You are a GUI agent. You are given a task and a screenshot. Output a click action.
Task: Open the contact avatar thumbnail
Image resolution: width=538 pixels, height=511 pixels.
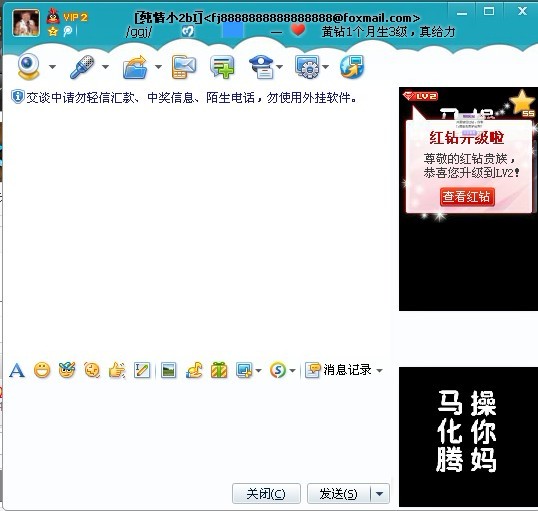tap(26, 23)
